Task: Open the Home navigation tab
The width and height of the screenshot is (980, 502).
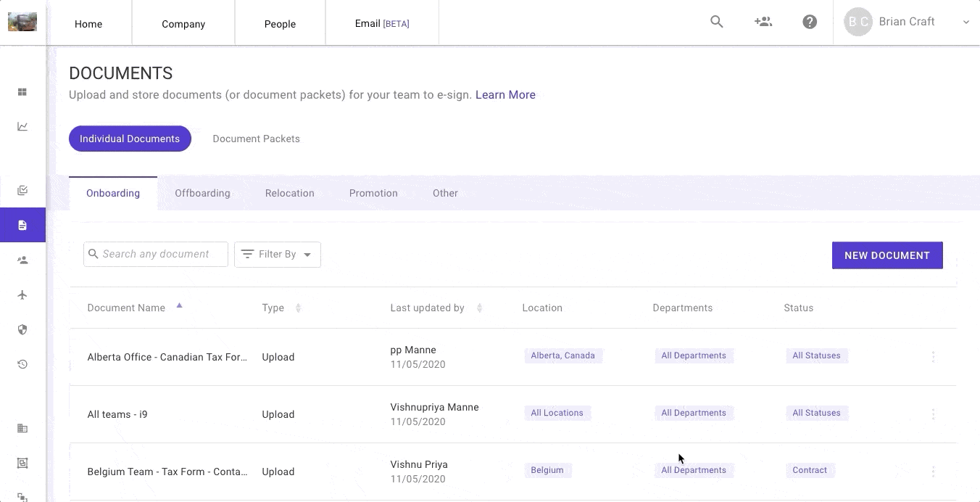Action: coord(88,24)
